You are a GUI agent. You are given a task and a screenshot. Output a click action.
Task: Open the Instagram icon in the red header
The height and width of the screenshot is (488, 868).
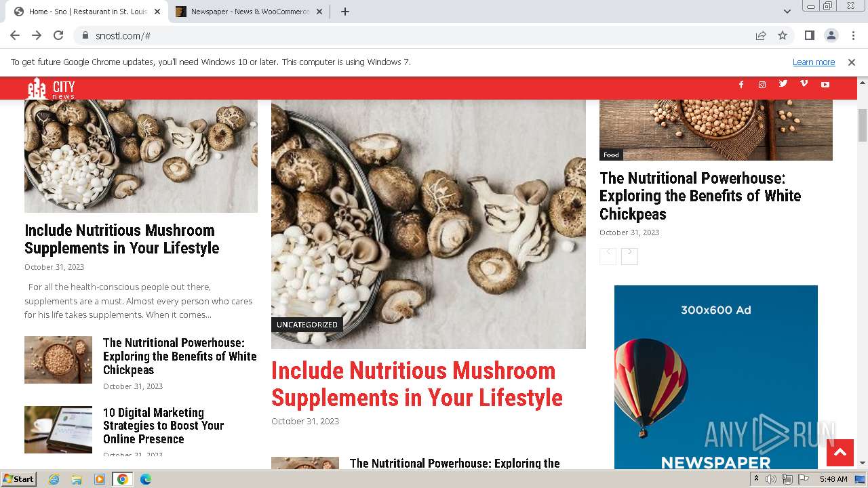click(762, 85)
